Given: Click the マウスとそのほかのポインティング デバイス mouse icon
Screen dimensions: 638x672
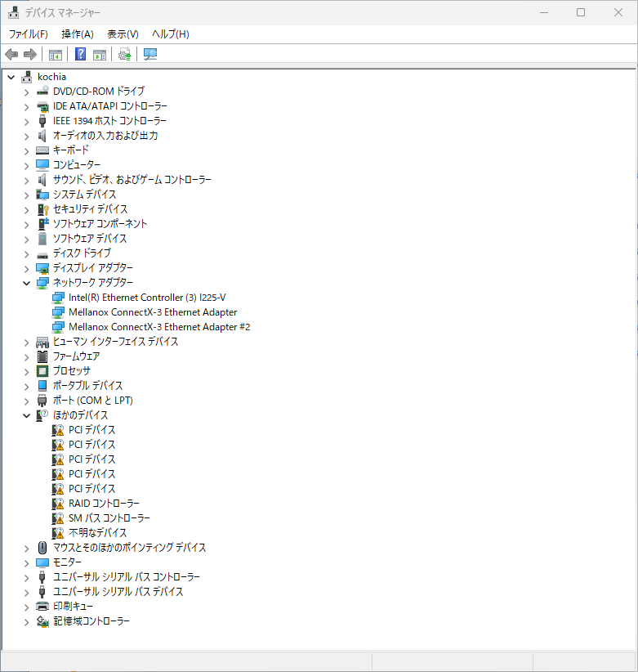Looking at the screenshot, I should [42, 547].
